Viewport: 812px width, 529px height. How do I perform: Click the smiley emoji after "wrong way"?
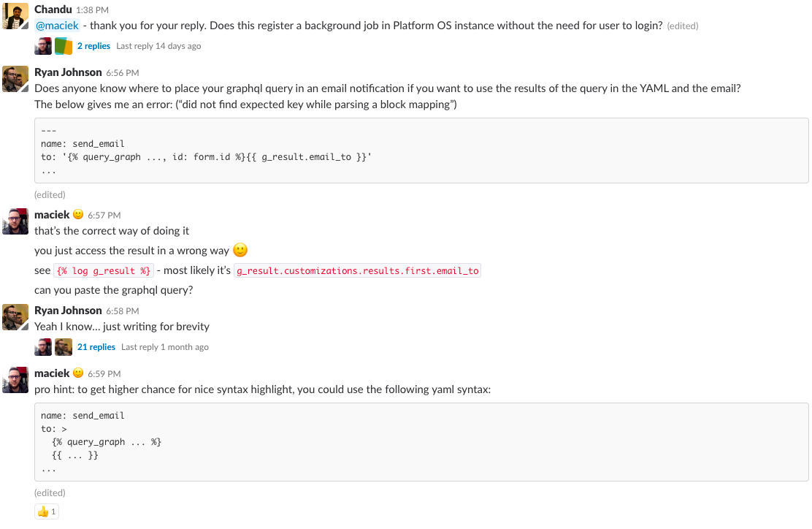240,250
